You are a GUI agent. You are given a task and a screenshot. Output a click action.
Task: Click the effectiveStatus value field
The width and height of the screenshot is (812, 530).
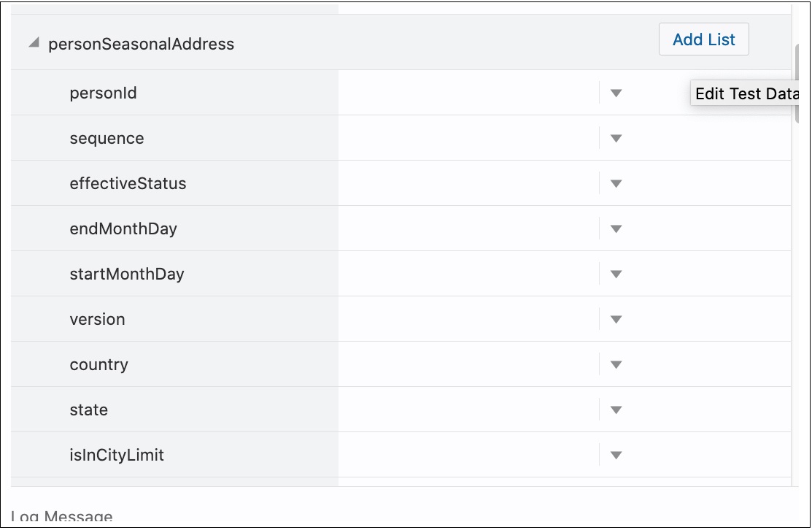click(x=468, y=183)
